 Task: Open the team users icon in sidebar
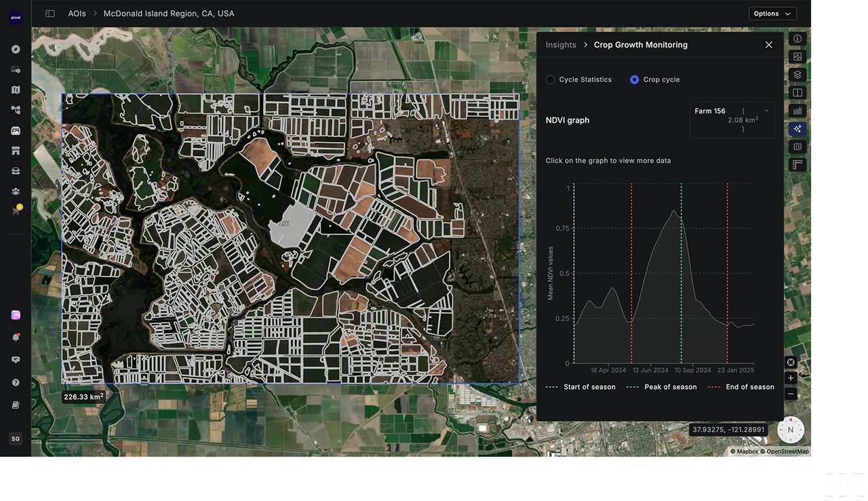coord(16,191)
